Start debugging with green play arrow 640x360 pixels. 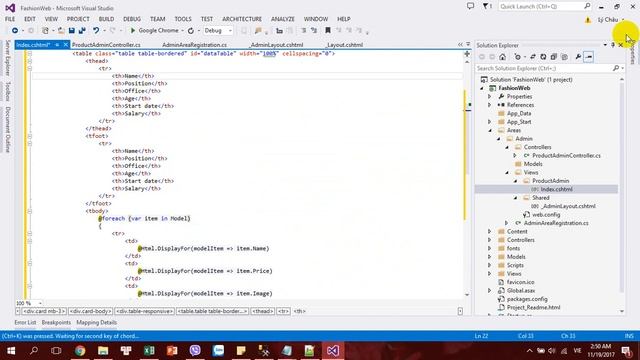click(133, 31)
